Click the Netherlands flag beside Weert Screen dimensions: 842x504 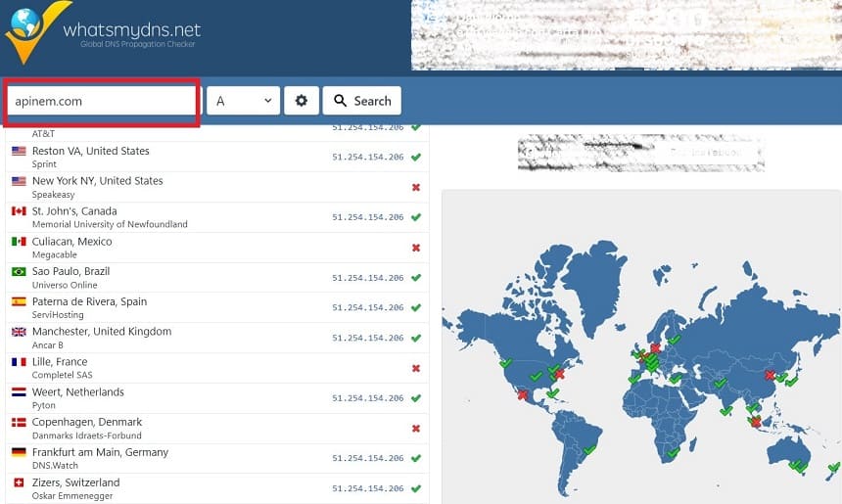[x=19, y=391]
